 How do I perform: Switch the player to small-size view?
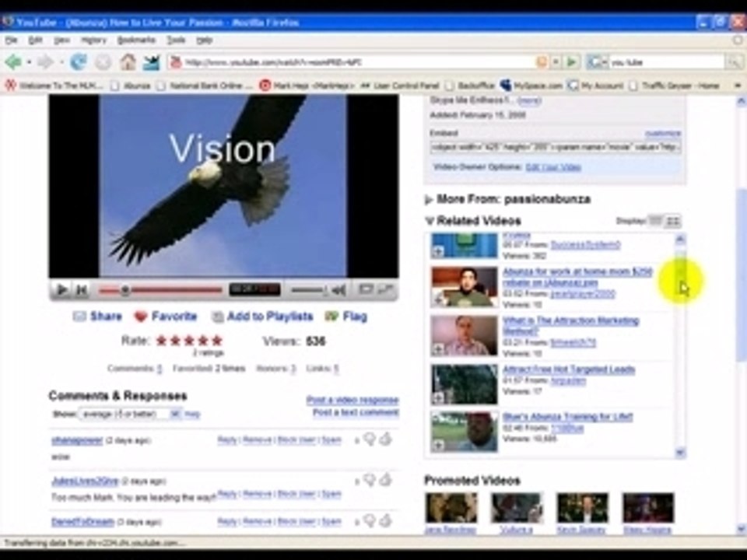[x=366, y=289]
